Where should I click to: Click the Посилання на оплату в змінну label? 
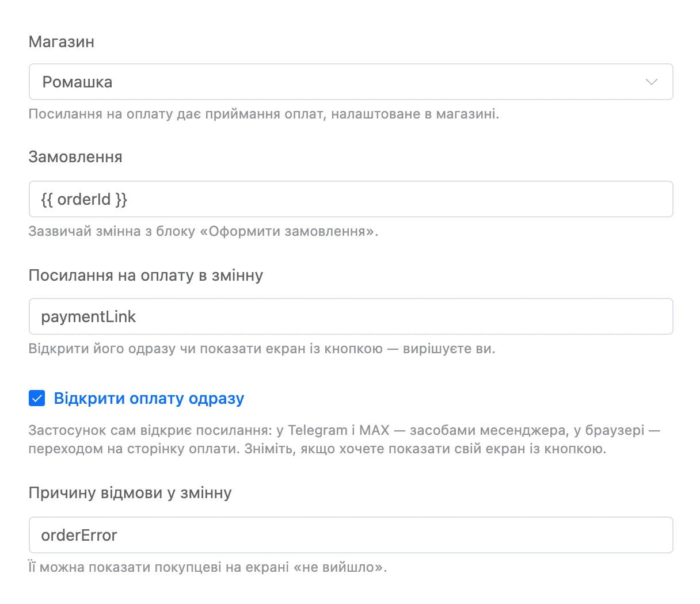(146, 276)
